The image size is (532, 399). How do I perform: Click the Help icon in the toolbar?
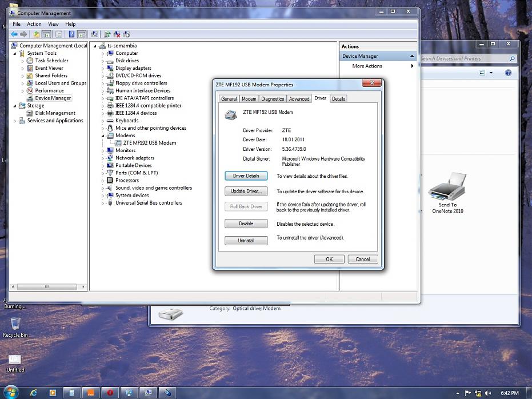pos(71,34)
